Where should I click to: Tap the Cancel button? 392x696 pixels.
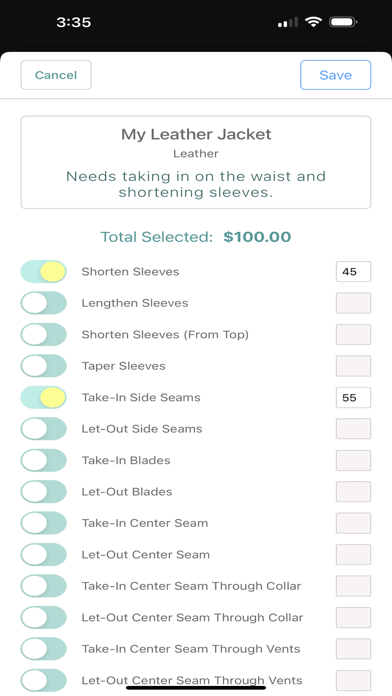pyautogui.click(x=56, y=75)
